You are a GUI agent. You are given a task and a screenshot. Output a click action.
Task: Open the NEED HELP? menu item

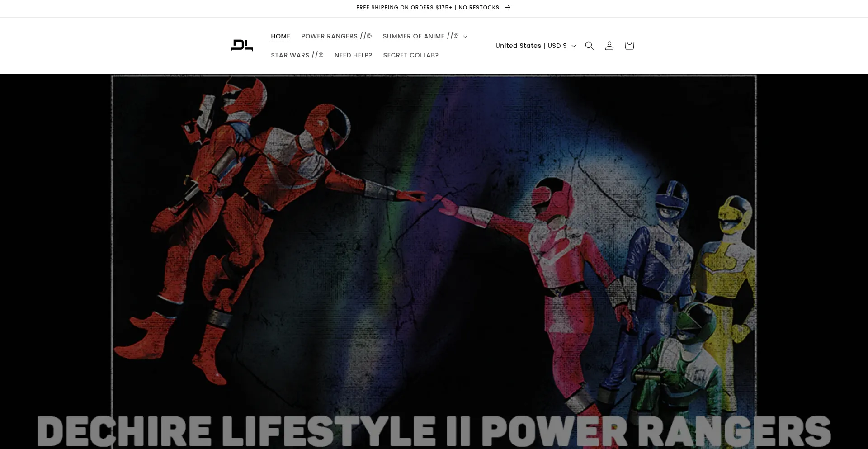(x=353, y=55)
